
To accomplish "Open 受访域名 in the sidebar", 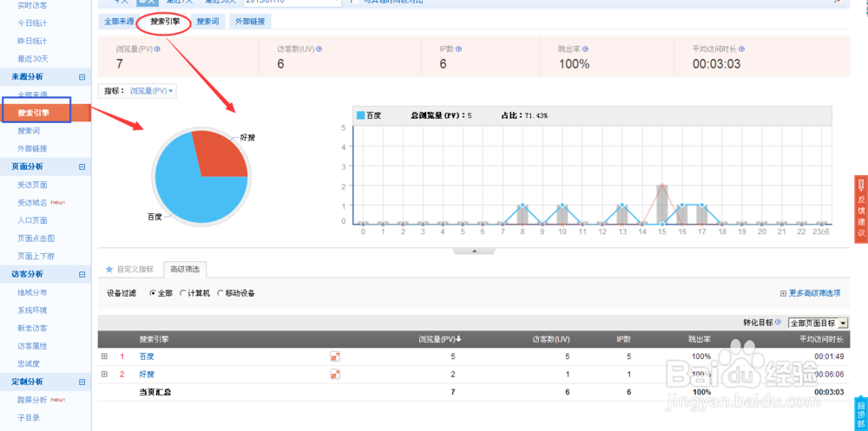I will point(32,203).
